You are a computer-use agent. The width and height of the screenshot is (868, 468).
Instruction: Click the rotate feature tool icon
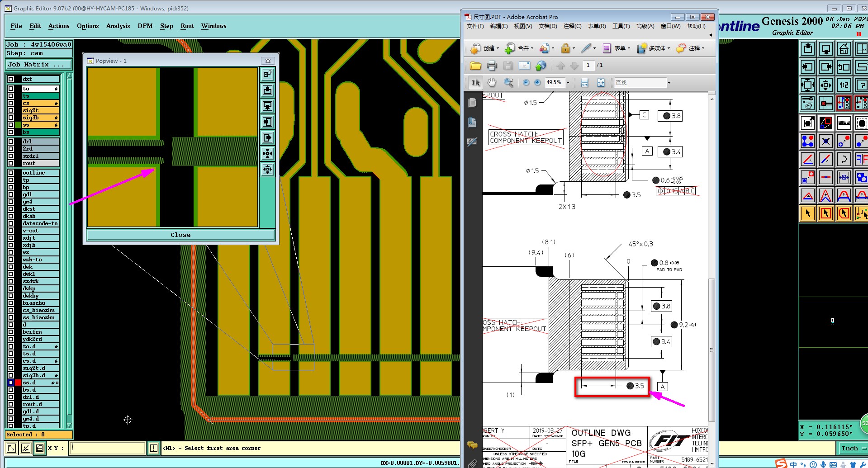coord(844,159)
